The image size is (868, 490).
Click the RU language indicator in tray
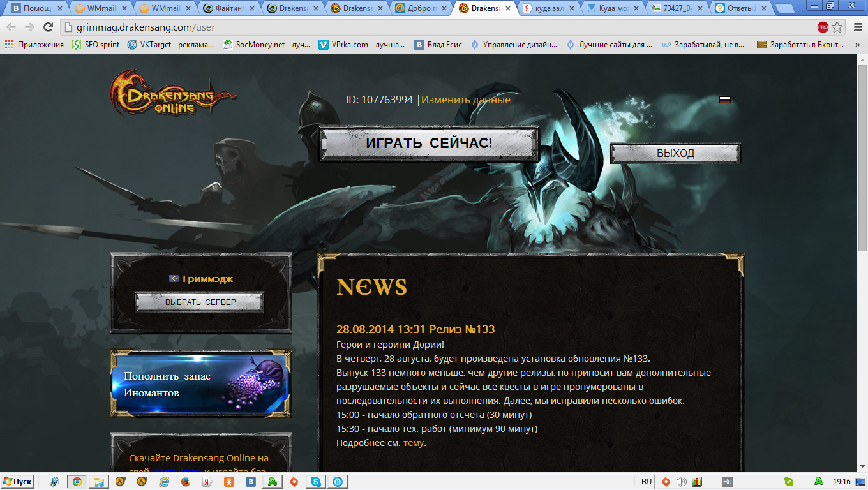[647, 482]
